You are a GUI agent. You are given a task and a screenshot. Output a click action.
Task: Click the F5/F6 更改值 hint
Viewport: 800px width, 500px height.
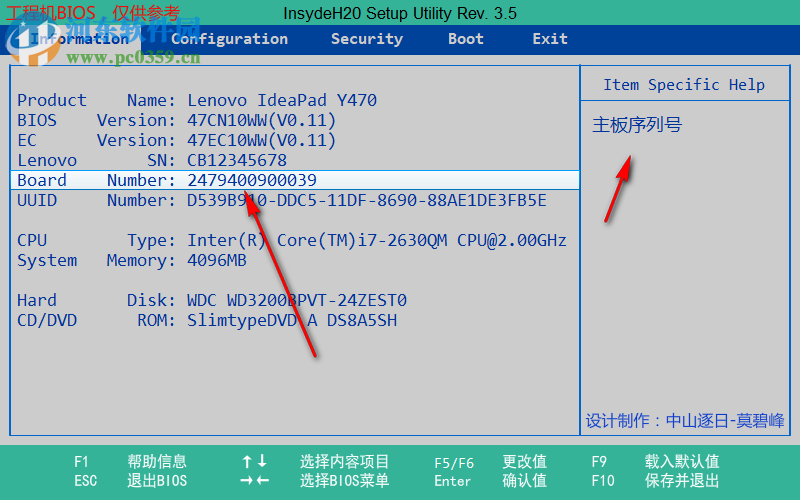(x=490, y=462)
